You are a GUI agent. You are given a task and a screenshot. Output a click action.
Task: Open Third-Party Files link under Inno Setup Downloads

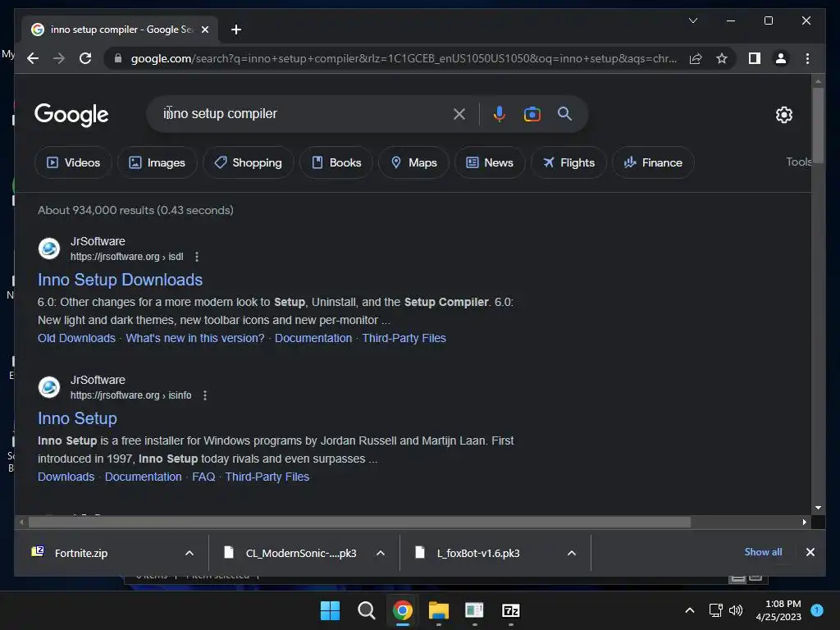(x=404, y=338)
